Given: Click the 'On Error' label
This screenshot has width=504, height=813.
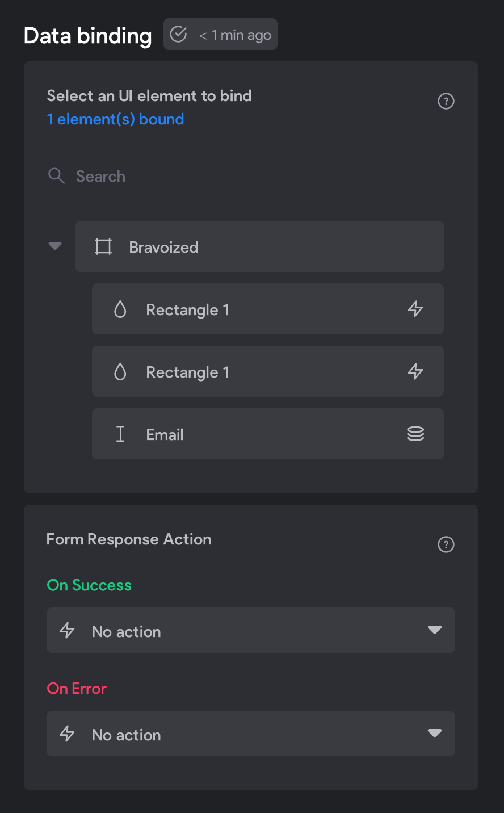Looking at the screenshot, I should 77,689.
